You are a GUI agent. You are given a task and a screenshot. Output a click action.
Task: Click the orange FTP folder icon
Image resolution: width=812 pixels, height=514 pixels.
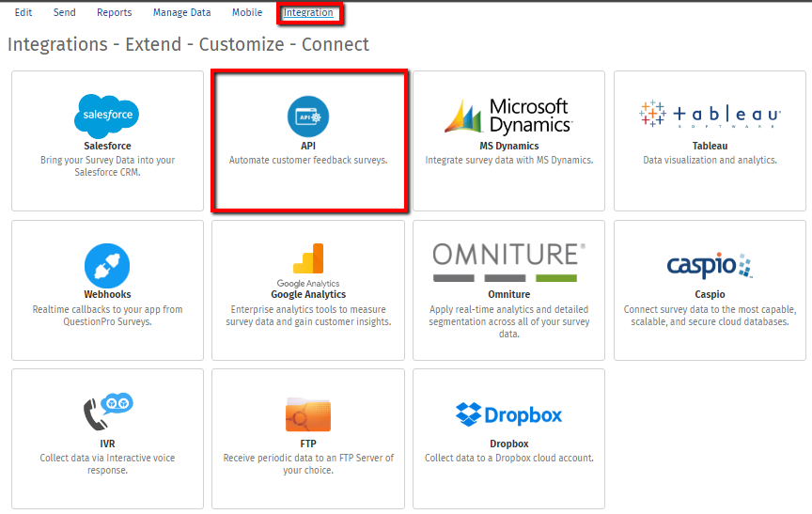click(x=308, y=414)
